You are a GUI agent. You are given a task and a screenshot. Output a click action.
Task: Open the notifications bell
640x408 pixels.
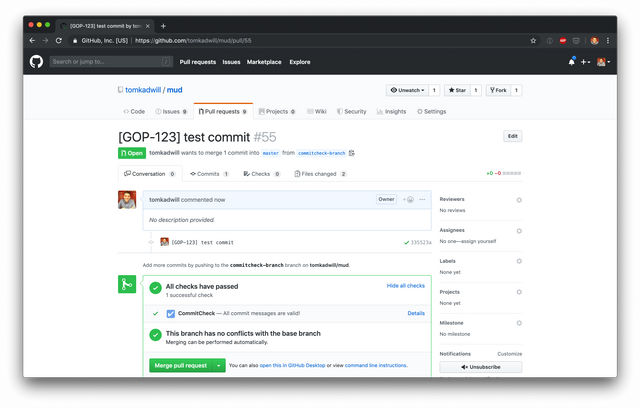571,62
